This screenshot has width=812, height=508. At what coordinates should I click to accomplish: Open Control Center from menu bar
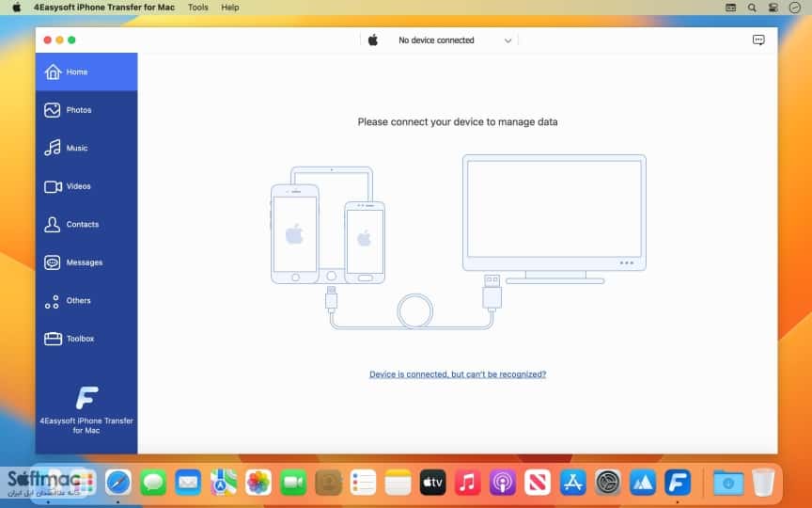coord(773,8)
